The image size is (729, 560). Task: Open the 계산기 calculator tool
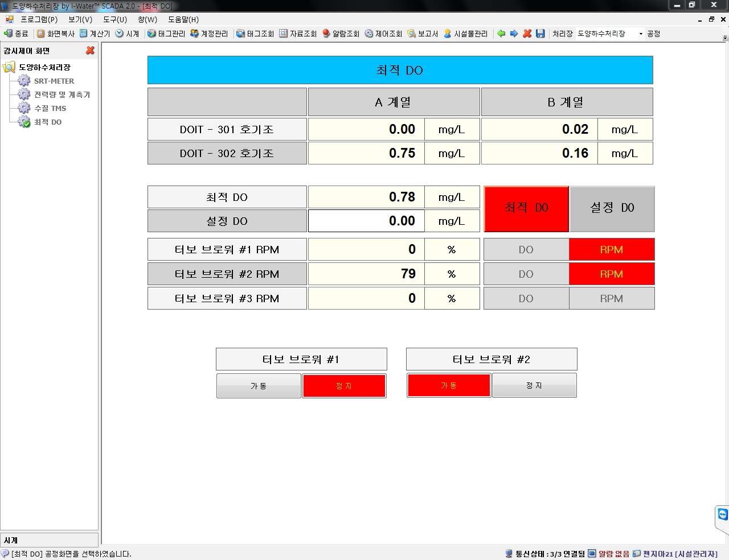point(95,34)
